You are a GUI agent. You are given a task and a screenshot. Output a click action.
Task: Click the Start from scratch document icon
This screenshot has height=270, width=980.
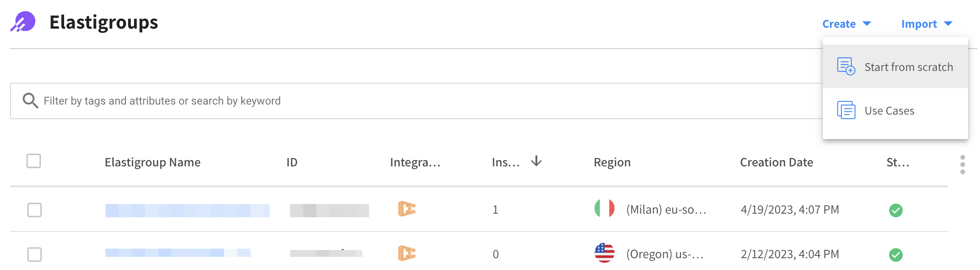coord(846,66)
